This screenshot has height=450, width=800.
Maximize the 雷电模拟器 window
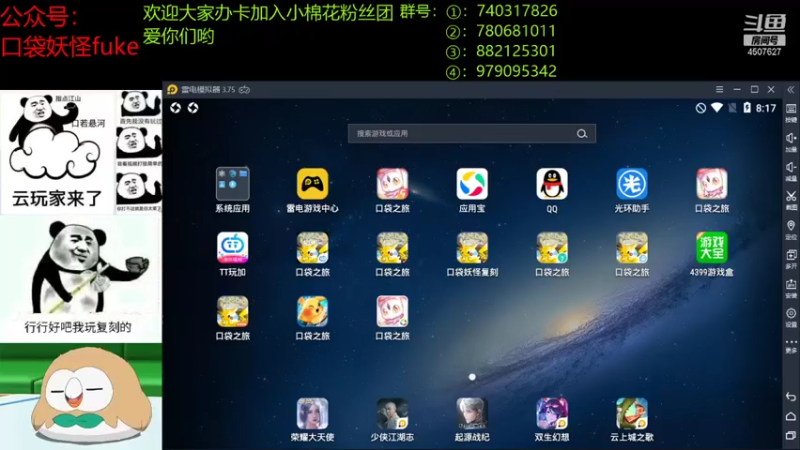(x=755, y=89)
